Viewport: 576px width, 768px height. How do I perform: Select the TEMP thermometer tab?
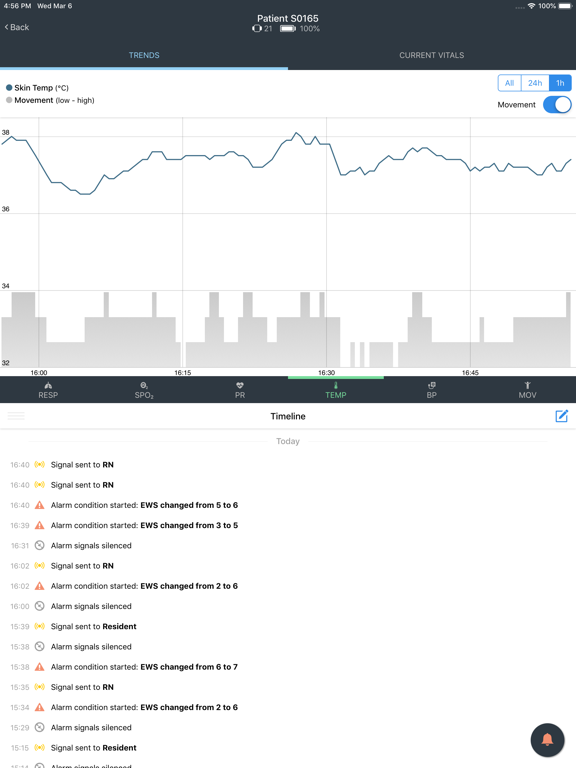pos(336,390)
